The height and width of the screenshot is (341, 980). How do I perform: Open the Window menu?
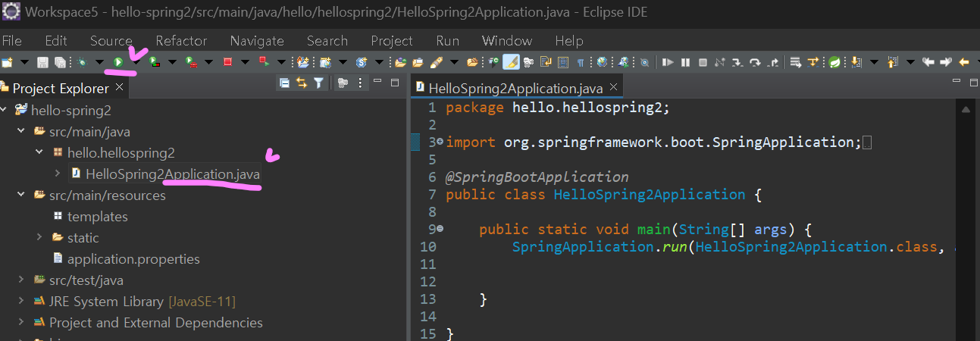pyautogui.click(x=507, y=41)
